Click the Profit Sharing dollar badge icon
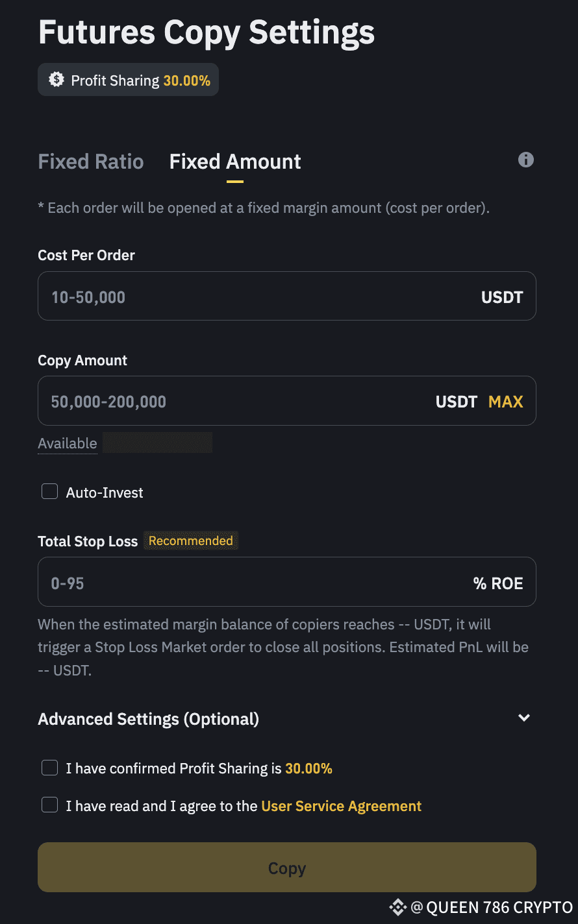578x924 pixels. click(57, 80)
